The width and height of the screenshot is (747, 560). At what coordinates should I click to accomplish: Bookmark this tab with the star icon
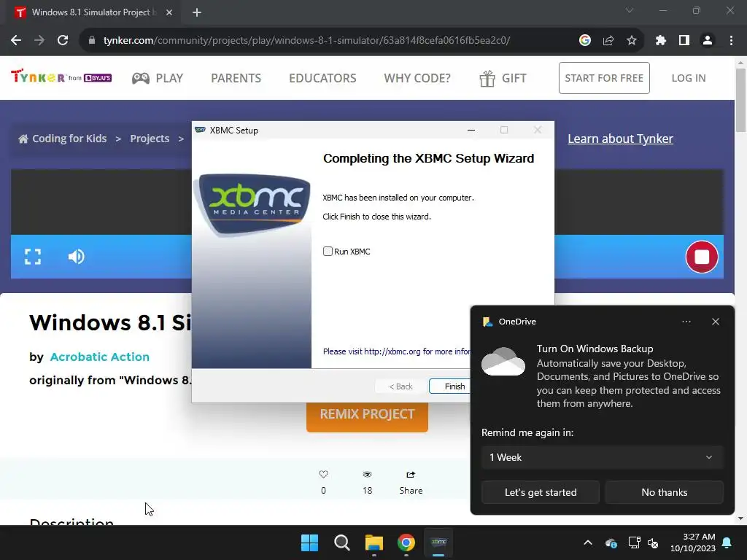coord(631,41)
